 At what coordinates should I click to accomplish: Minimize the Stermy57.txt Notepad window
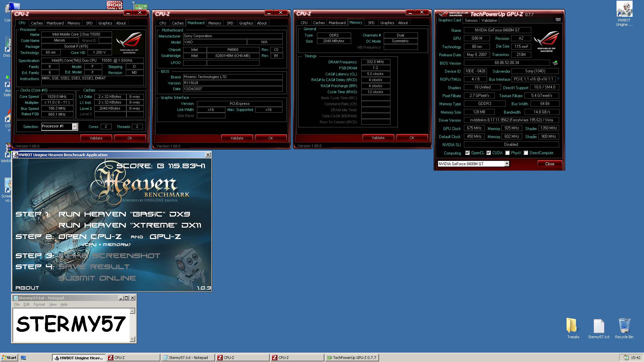(121, 298)
